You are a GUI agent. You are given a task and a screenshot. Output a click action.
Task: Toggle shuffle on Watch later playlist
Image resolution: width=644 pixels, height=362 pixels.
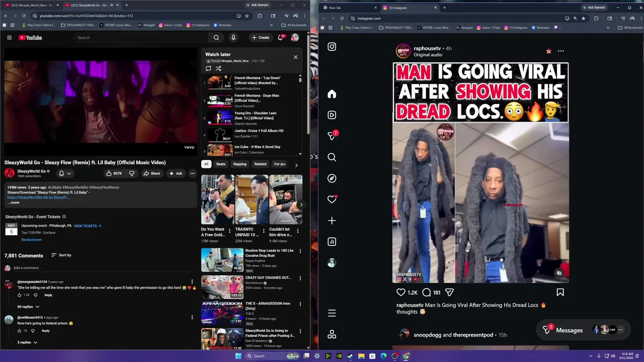(218, 68)
